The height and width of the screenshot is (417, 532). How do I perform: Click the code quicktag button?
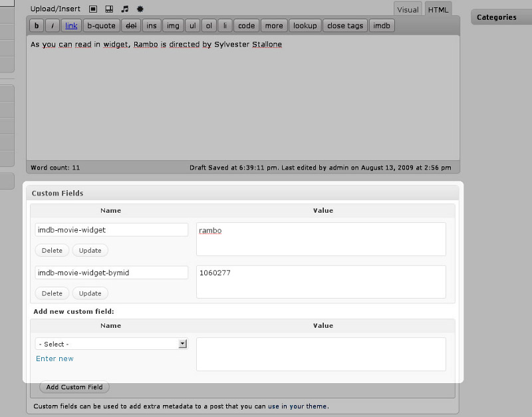246,26
